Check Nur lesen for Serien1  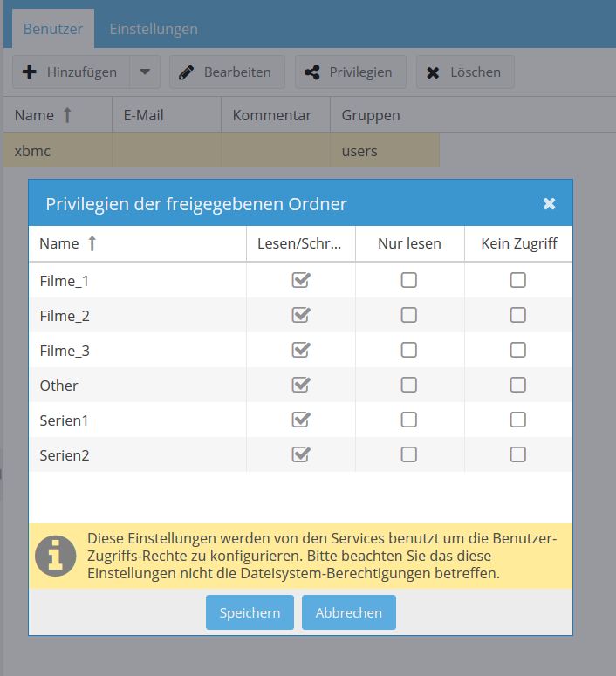409,420
